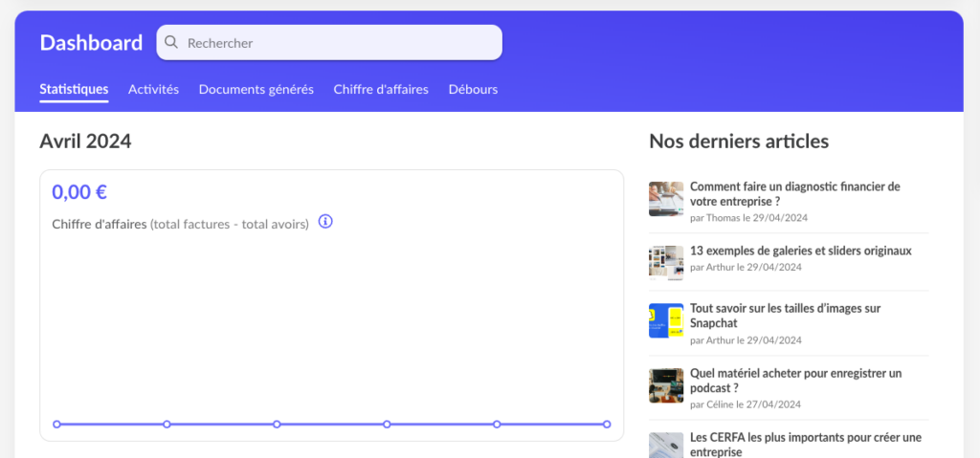Open the podcast matériel article thumbnail
This screenshot has width=980, height=458.
[666, 385]
